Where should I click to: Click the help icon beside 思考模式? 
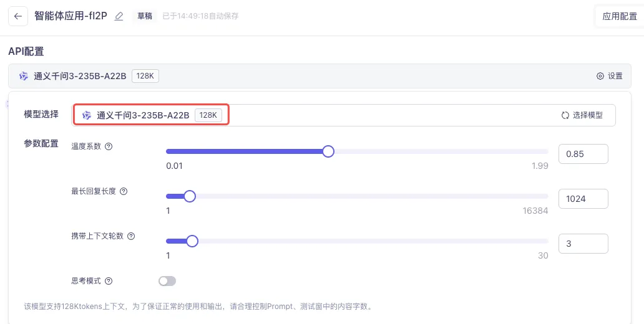pos(109,281)
